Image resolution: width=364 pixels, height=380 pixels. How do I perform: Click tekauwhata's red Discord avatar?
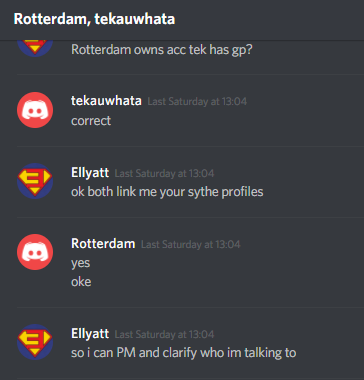click(x=35, y=110)
